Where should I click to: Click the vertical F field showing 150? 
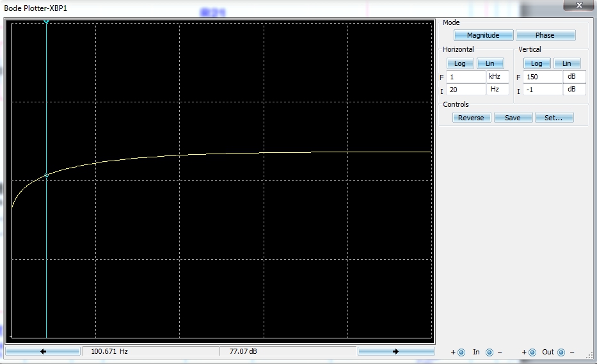pos(543,77)
